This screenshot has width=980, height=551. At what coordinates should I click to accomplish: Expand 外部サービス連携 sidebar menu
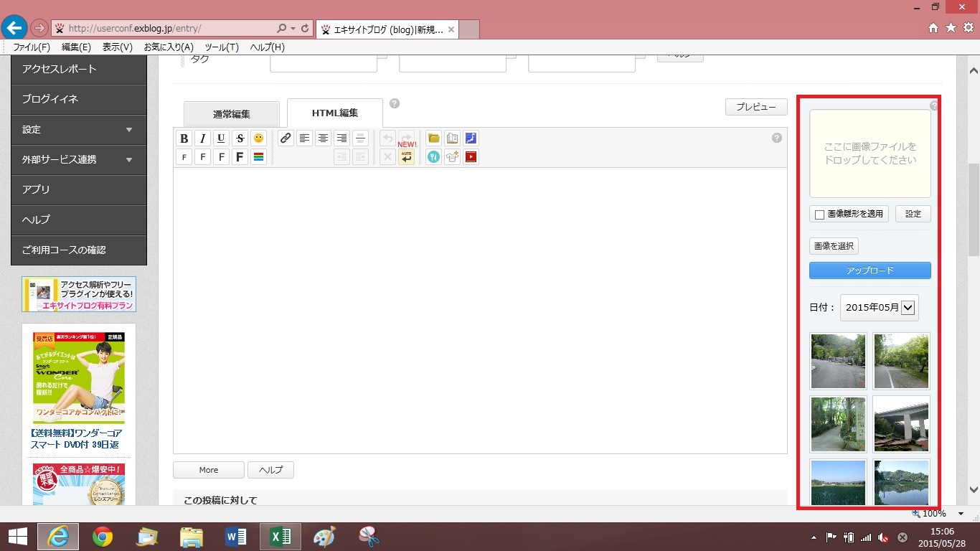pos(79,160)
